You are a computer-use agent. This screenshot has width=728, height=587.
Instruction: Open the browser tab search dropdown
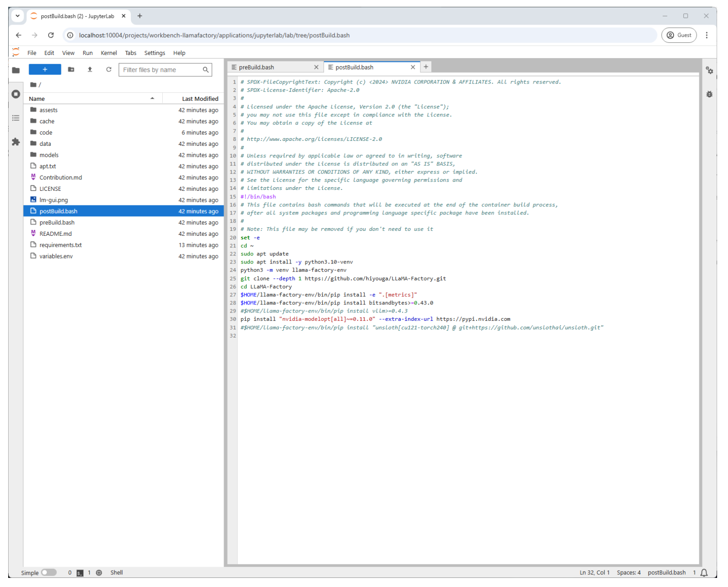18,16
